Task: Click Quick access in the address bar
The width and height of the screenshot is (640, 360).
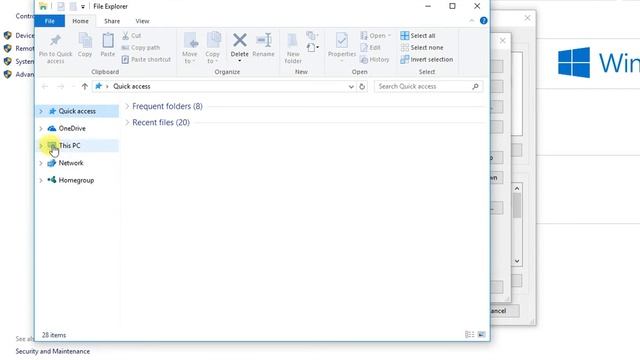Action: click(132, 87)
